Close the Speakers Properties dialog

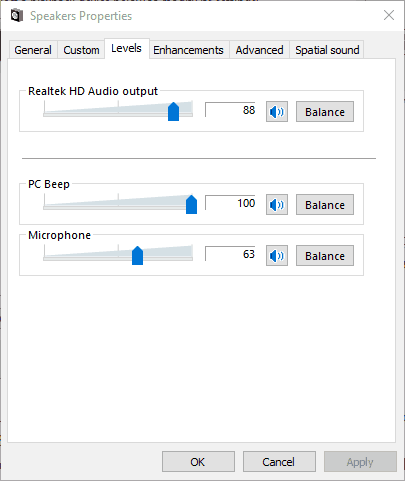click(x=389, y=15)
